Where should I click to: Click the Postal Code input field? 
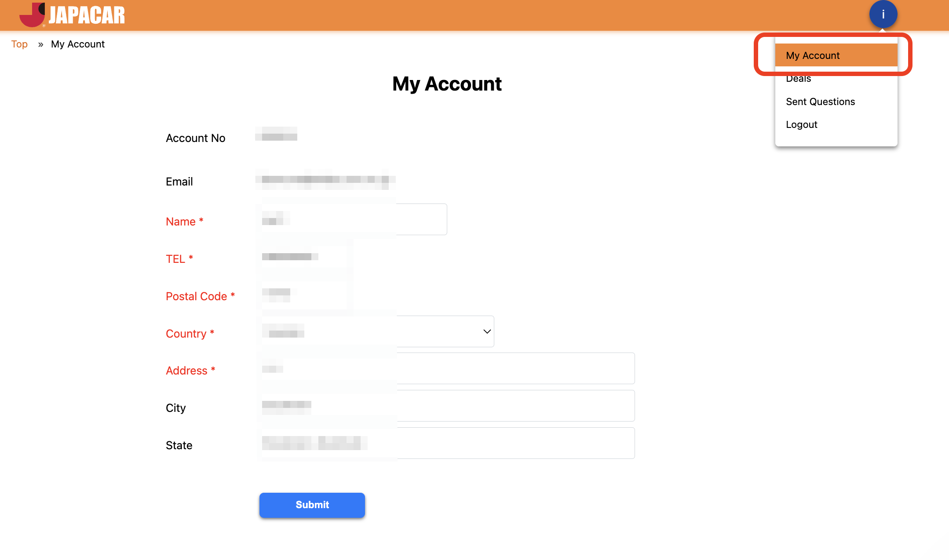pyautogui.click(x=304, y=294)
